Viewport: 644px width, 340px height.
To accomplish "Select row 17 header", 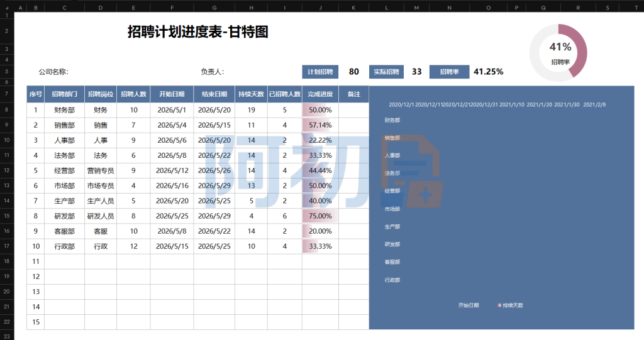I will coord(7,246).
